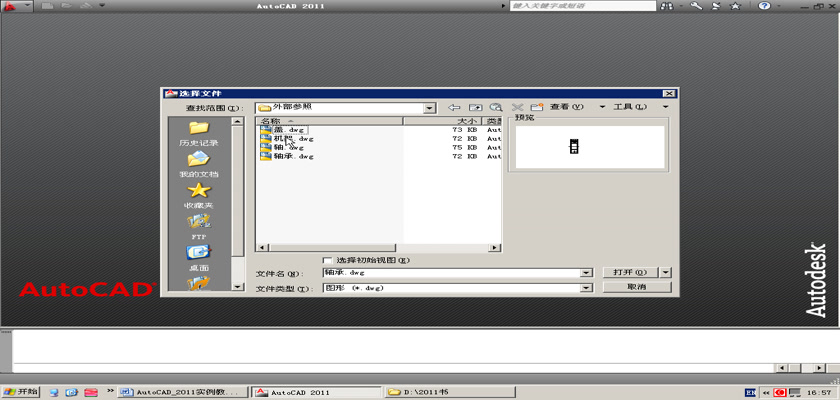Select file 机架.dwg

(x=287, y=139)
